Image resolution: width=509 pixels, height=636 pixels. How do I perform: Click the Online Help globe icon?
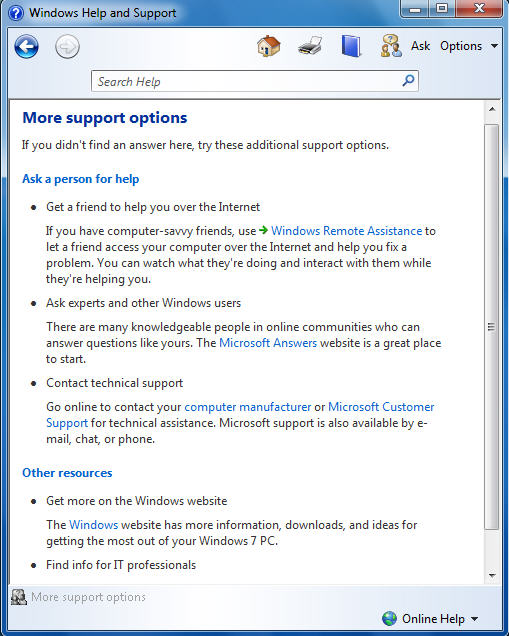pos(389,619)
